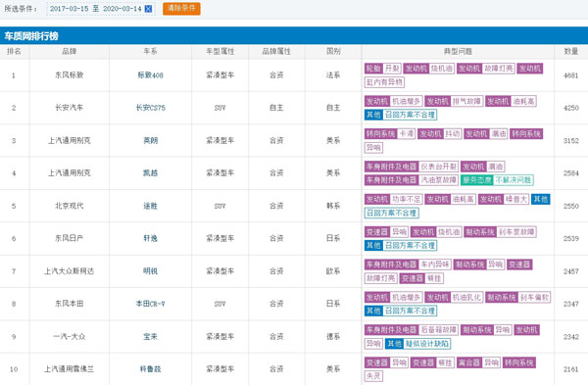The width and height of the screenshot is (588, 385).
Task: Click the 排名 column header
Action: click(14, 51)
